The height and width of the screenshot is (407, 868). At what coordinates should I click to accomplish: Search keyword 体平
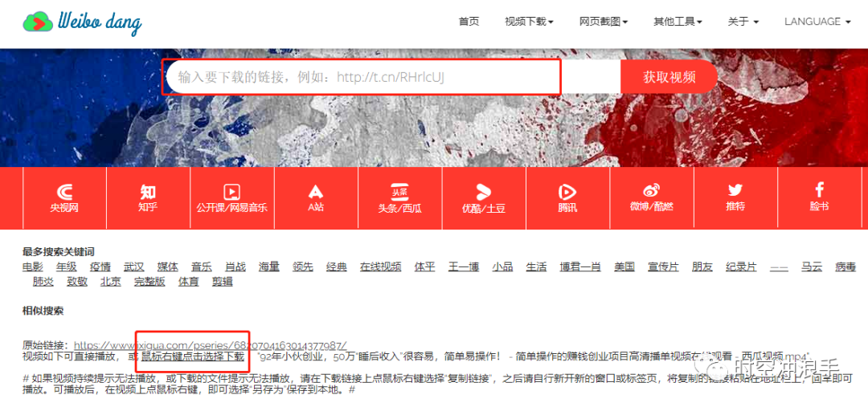click(424, 267)
